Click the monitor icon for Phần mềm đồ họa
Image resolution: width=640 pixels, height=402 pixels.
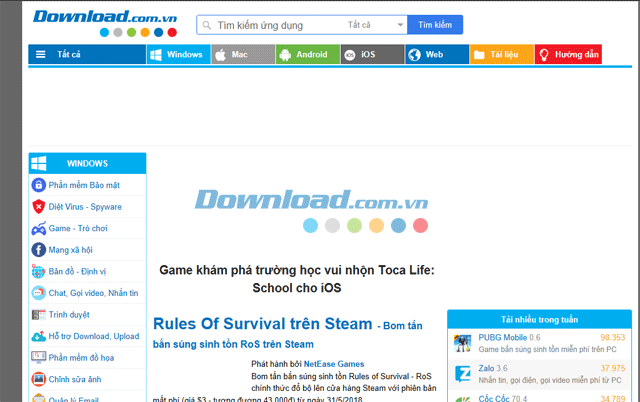point(38,358)
